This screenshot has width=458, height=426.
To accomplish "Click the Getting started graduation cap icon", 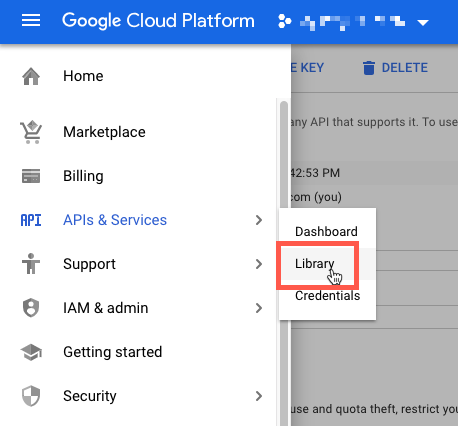I will [x=31, y=352].
